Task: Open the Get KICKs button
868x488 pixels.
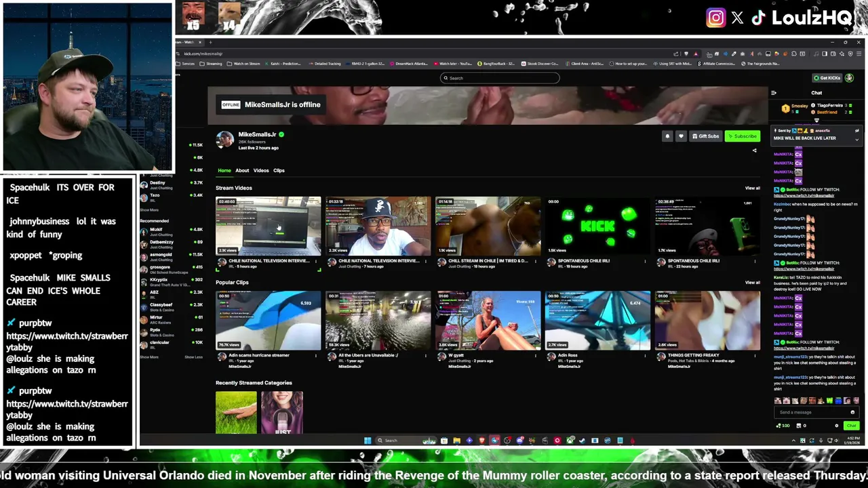Action: click(x=827, y=78)
